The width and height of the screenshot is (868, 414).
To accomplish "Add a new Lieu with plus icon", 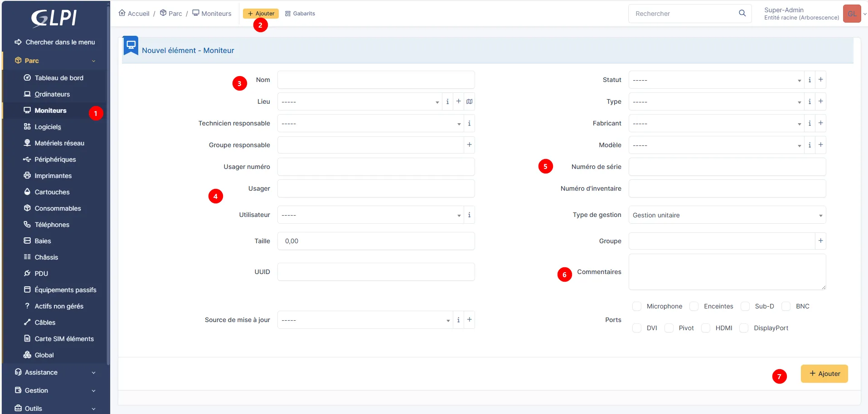I will coord(458,101).
